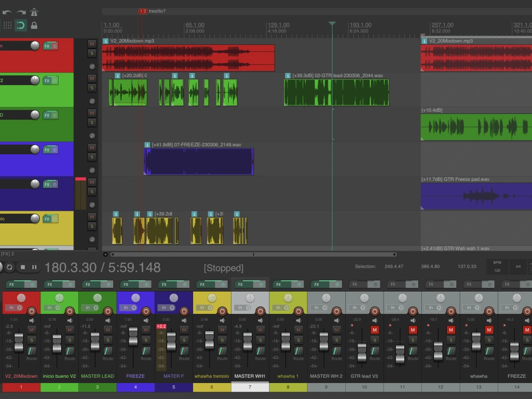Open input dropdown on whawha tremolo channel

tap(205, 307)
